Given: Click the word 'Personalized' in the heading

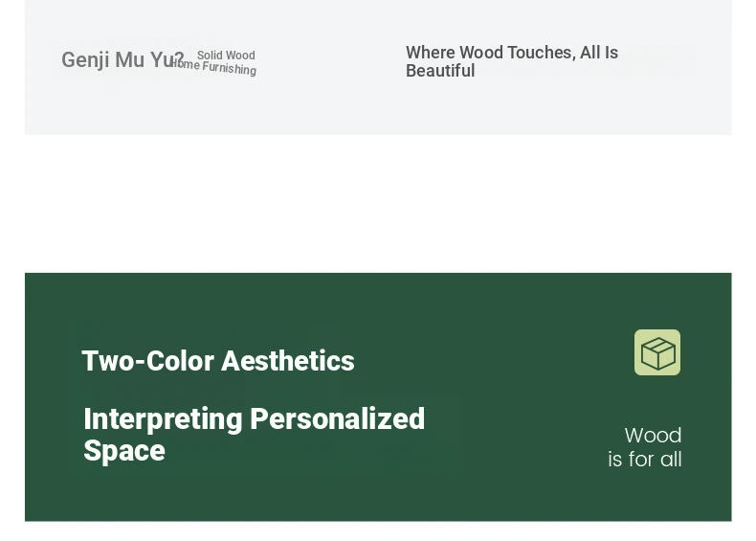Looking at the screenshot, I should pos(338,418).
